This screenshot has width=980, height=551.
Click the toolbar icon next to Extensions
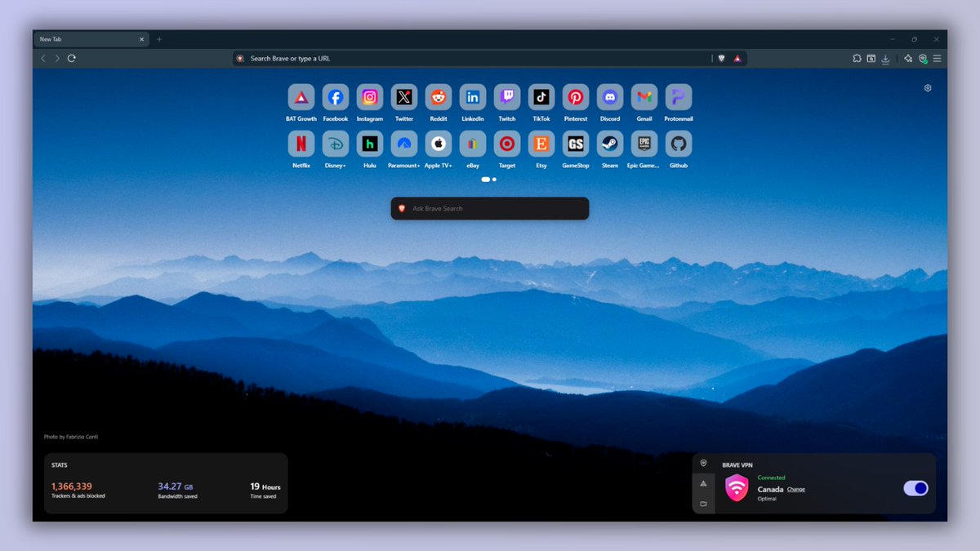coord(871,59)
